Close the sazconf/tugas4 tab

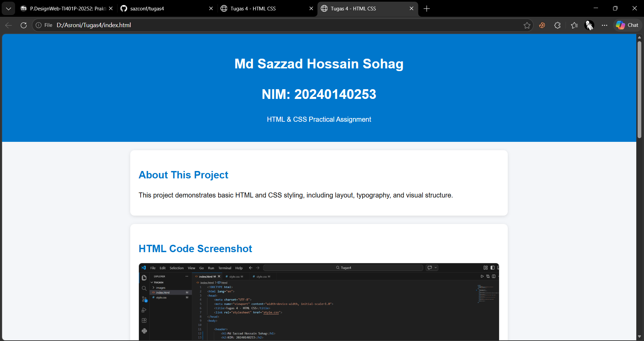tap(211, 8)
